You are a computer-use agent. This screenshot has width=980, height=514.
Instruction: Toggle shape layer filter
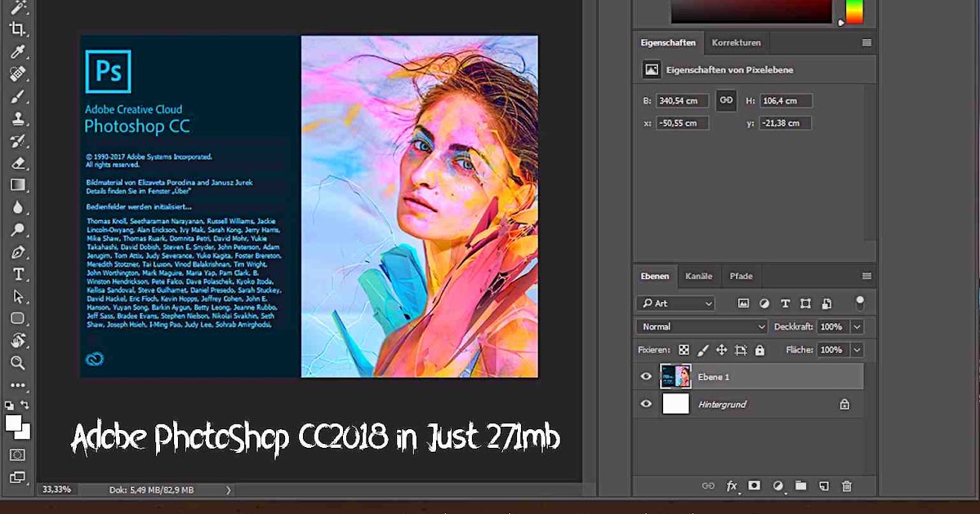(x=806, y=304)
